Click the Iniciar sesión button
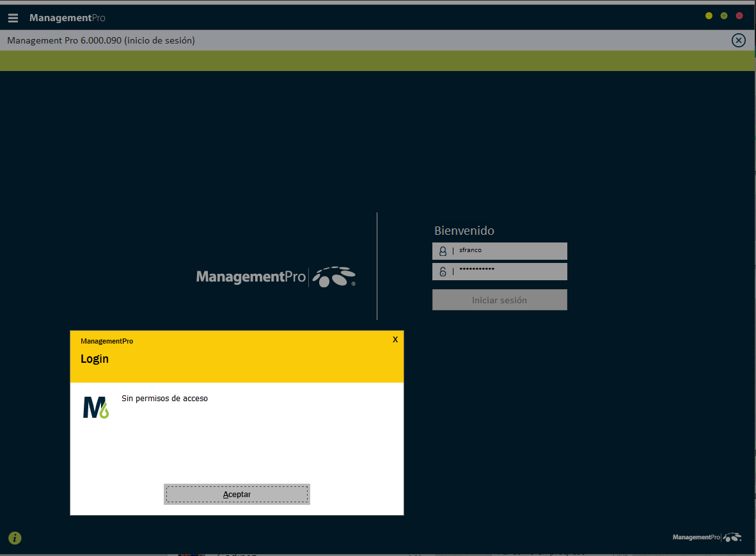Viewport: 756px width, 556px height. click(500, 300)
